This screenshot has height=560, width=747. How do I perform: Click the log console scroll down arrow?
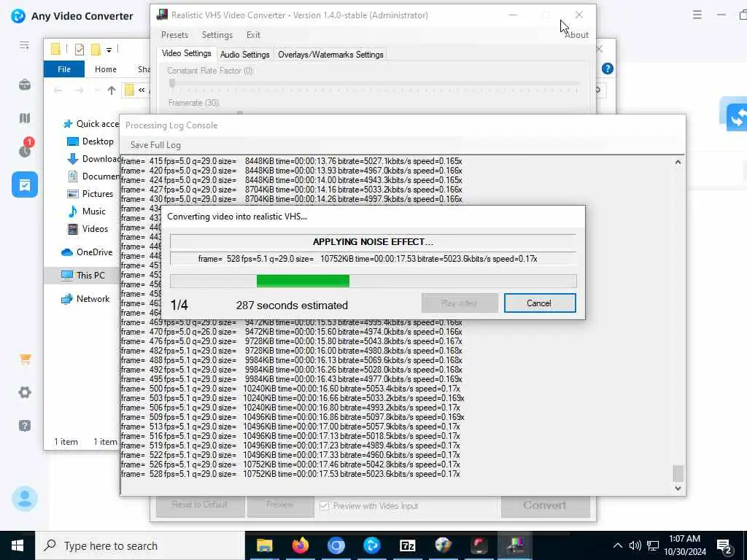[x=678, y=488]
